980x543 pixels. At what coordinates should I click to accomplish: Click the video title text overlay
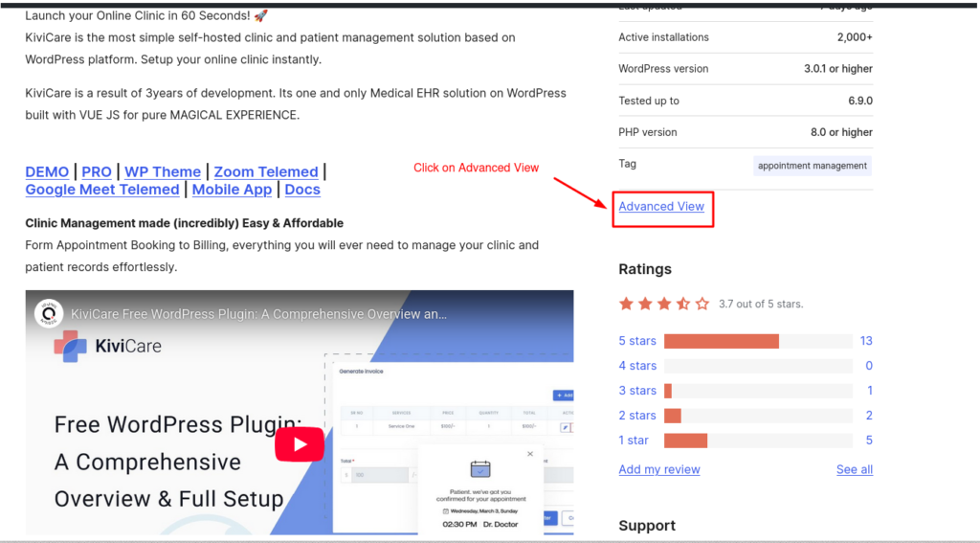(x=258, y=314)
